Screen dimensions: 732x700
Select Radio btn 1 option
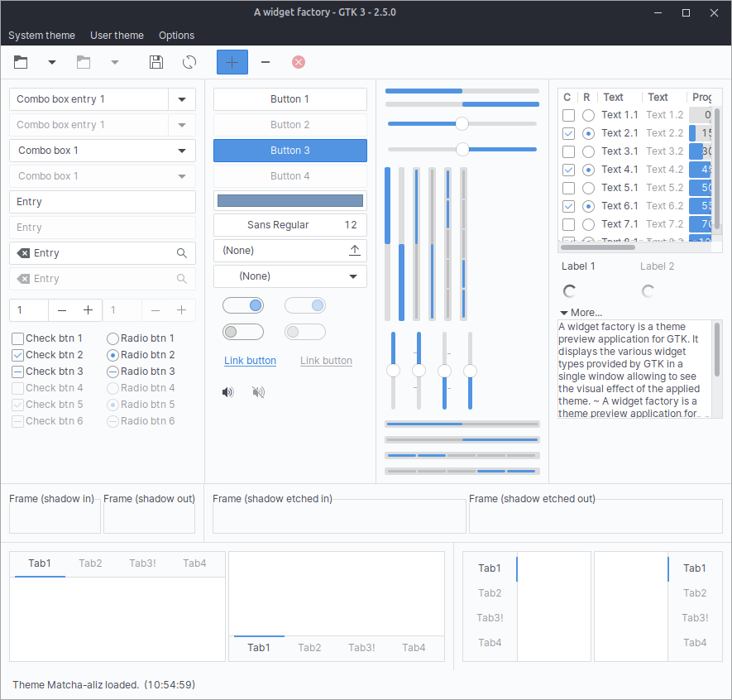[x=112, y=338]
